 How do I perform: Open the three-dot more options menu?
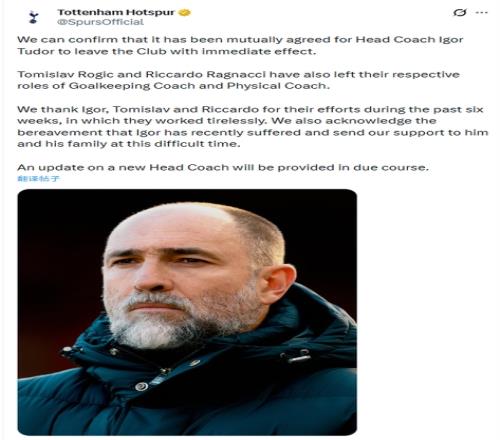(x=482, y=13)
